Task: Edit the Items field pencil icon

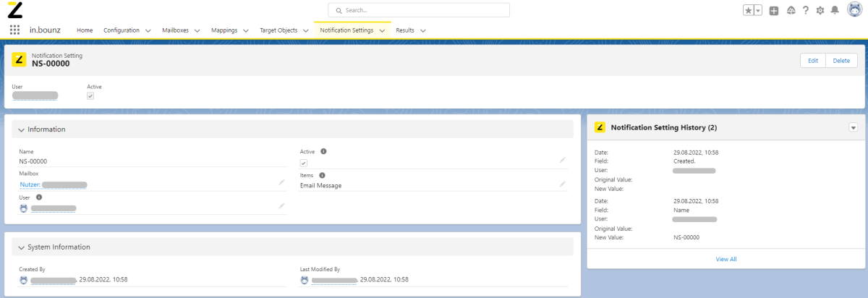Action: [562, 184]
